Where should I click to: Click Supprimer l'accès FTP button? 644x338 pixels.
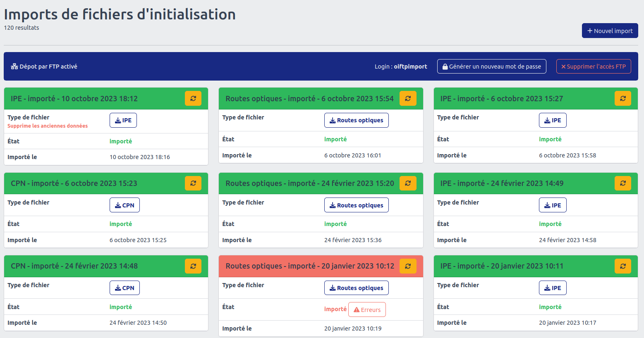click(593, 67)
